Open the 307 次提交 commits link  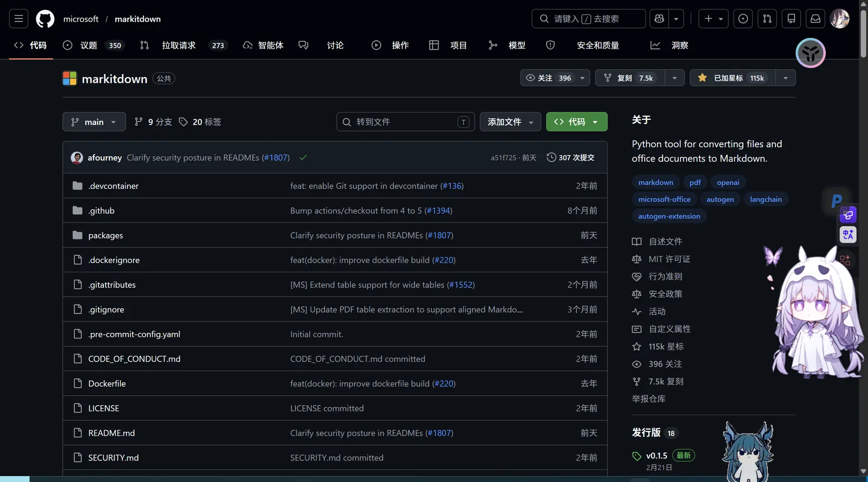coord(571,158)
